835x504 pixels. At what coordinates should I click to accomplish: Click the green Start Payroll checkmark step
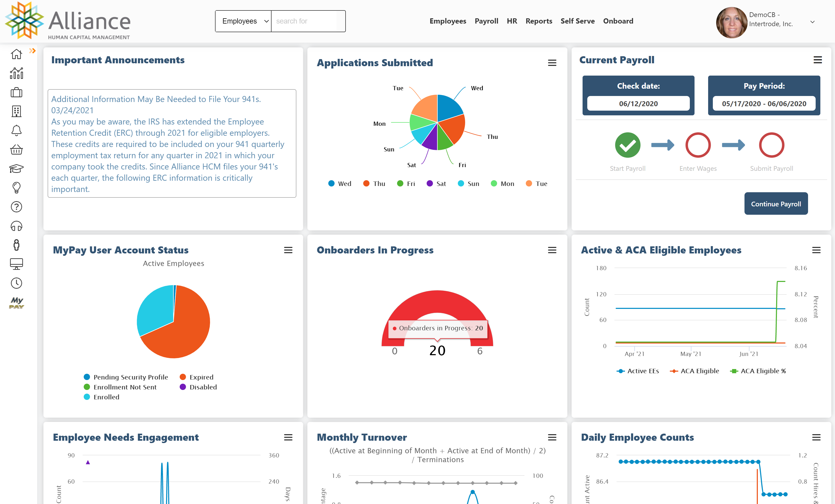tap(628, 145)
